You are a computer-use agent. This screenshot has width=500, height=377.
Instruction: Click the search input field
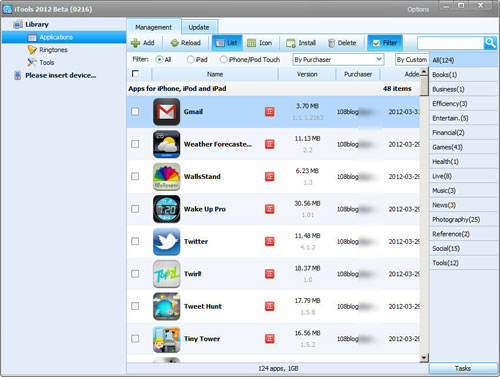point(451,43)
